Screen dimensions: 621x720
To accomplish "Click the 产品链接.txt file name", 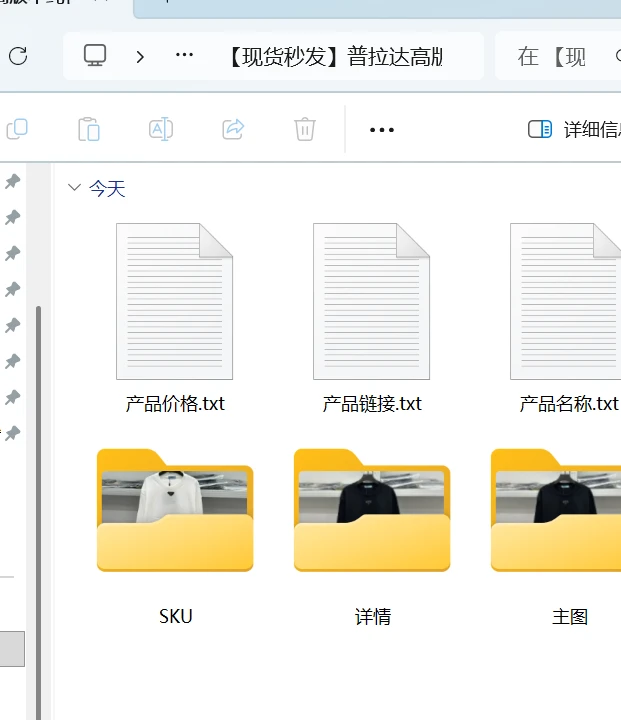I will pos(372,404).
